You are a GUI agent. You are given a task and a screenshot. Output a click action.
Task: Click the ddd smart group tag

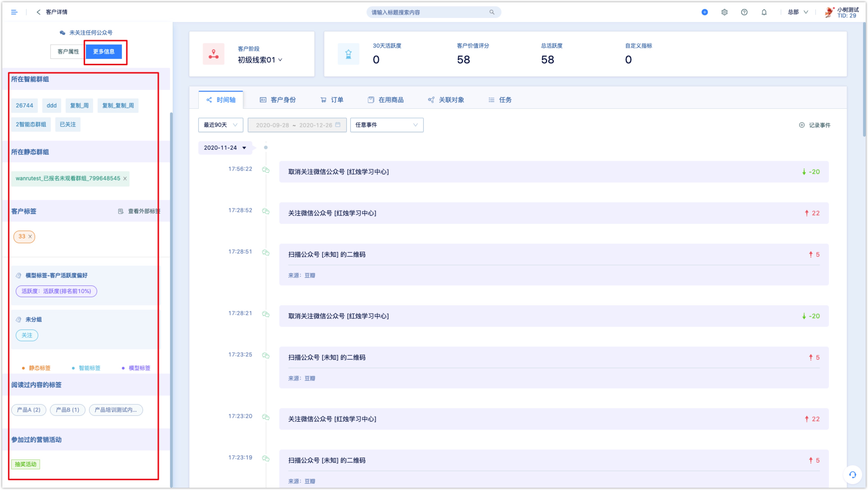[51, 105]
